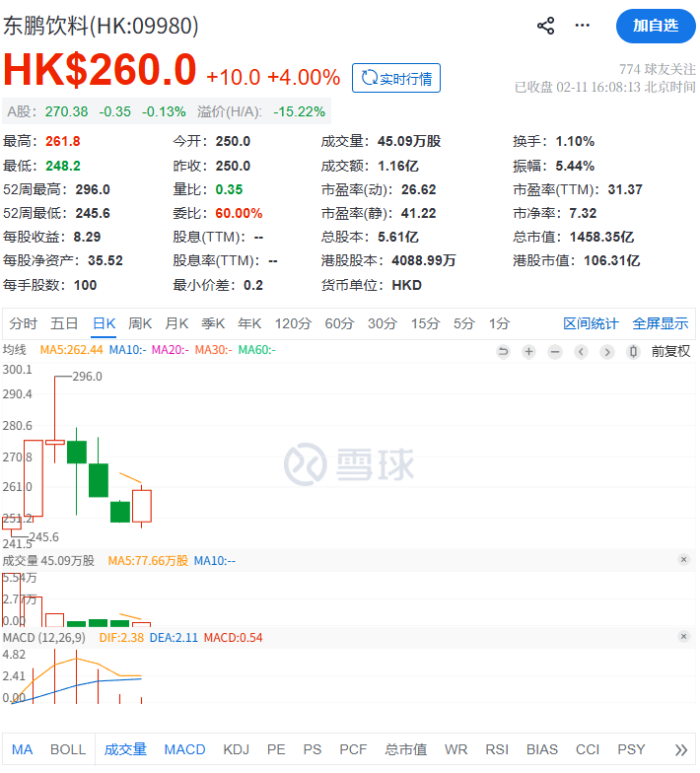Screen dimensions: 700x773
Task: Close the 成交量 indicator panel
Action: pos(684,560)
